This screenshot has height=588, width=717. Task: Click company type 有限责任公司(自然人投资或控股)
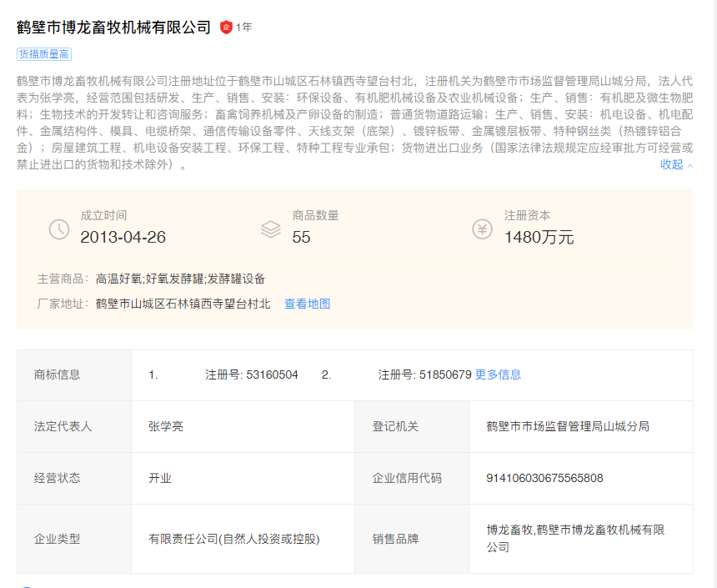coord(234,539)
